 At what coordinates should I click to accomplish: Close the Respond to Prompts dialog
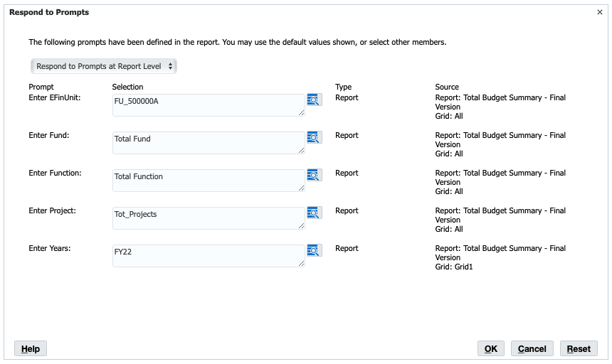600,12
